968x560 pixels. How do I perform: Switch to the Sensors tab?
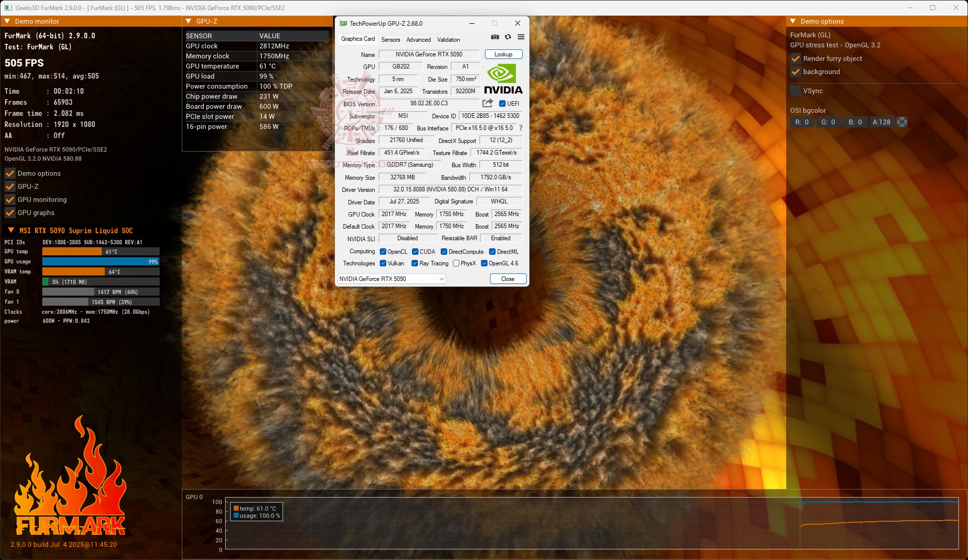click(390, 39)
